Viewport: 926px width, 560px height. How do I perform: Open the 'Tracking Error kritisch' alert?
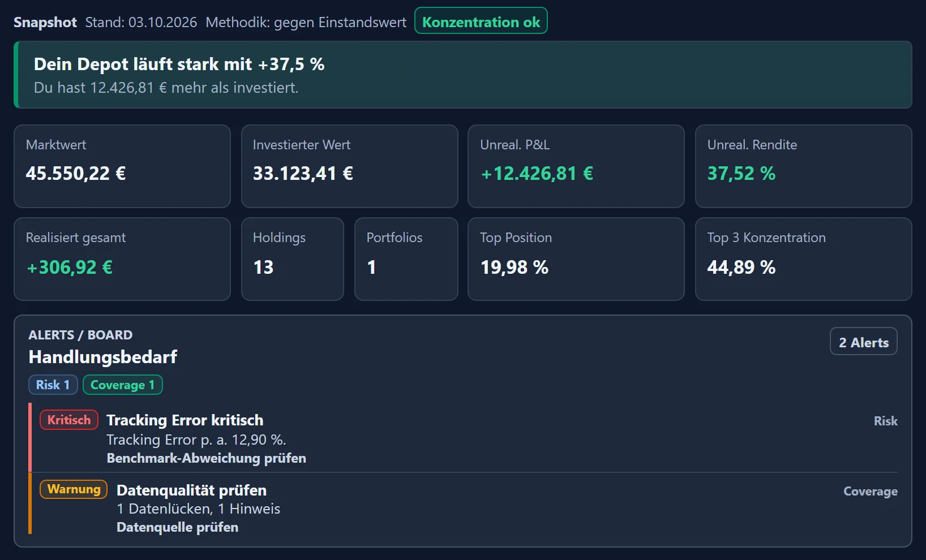pos(185,420)
